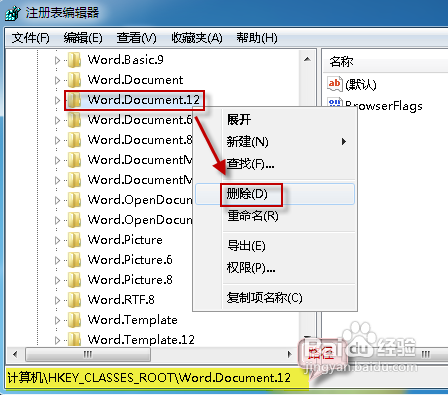Expand the Word.Template key triangle
This screenshot has width=448, height=395.
click(57, 320)
